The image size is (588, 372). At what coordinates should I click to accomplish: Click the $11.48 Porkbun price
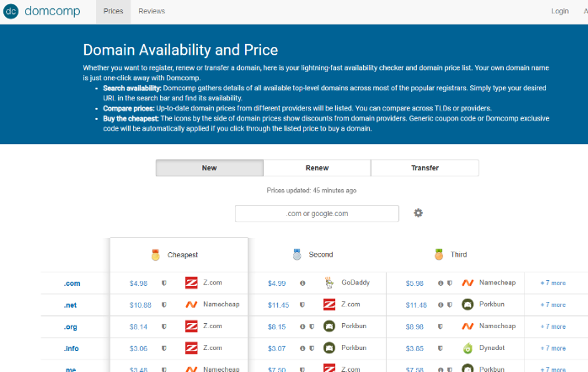pos(416,305)
